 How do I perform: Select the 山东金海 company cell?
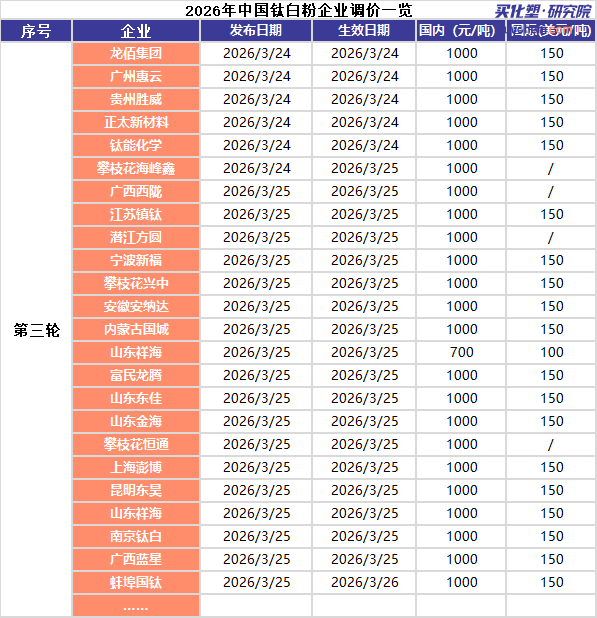point(136,421)
